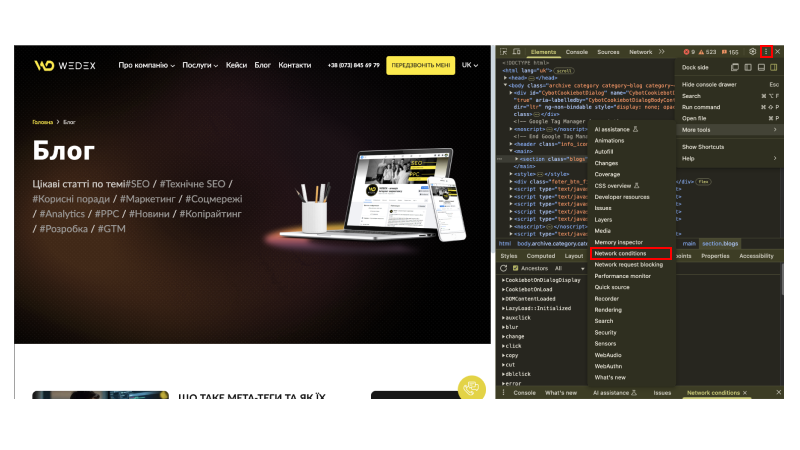This screenshot has width=800, height=450.
Task: Dock DevTools to the left icon
Action: (x=748, y=67)
